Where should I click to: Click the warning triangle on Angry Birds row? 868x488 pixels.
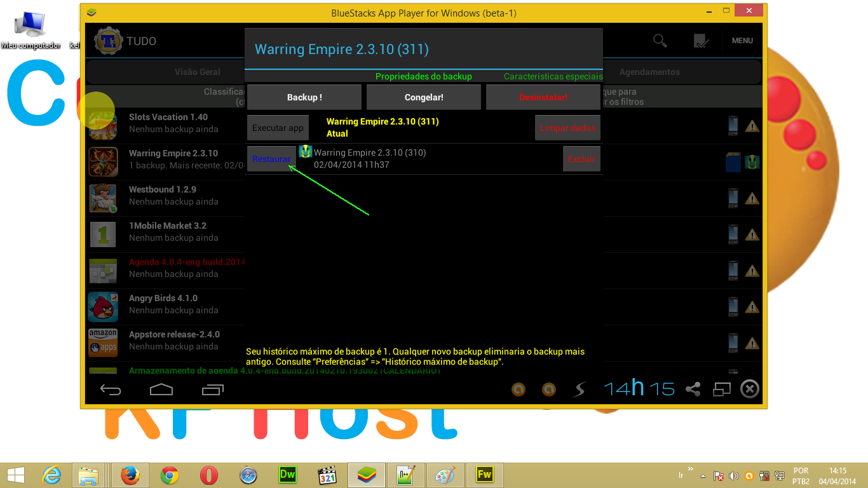tap(752, 307)
